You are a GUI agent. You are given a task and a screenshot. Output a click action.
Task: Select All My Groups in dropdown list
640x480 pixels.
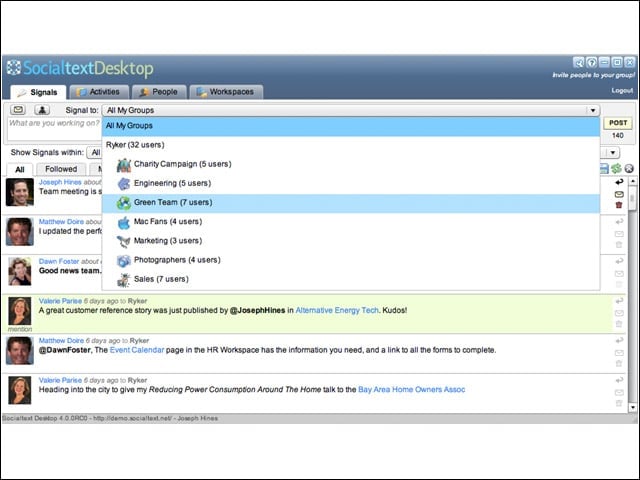(351, 126)
